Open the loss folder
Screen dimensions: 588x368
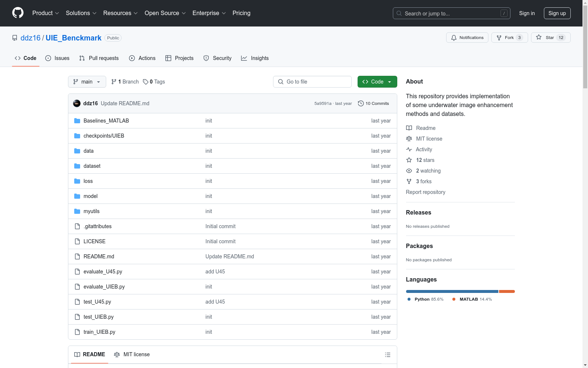click(88, 181)
